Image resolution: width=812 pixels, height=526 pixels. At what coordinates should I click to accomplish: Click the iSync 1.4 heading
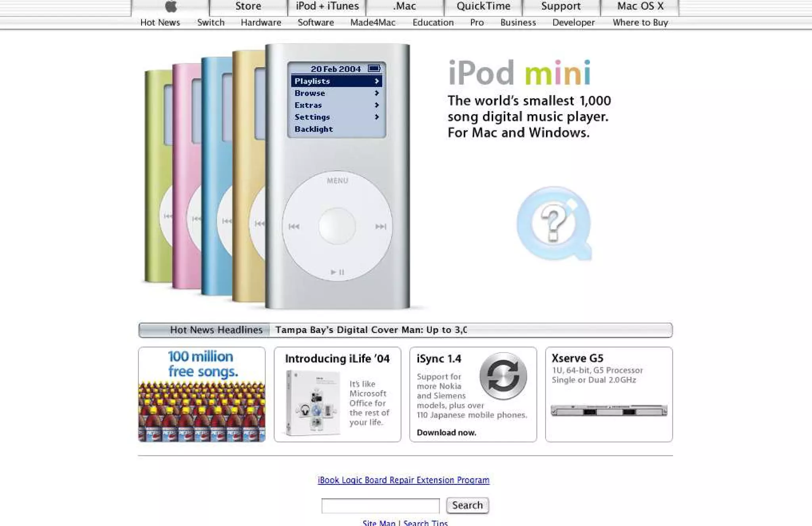439,359
